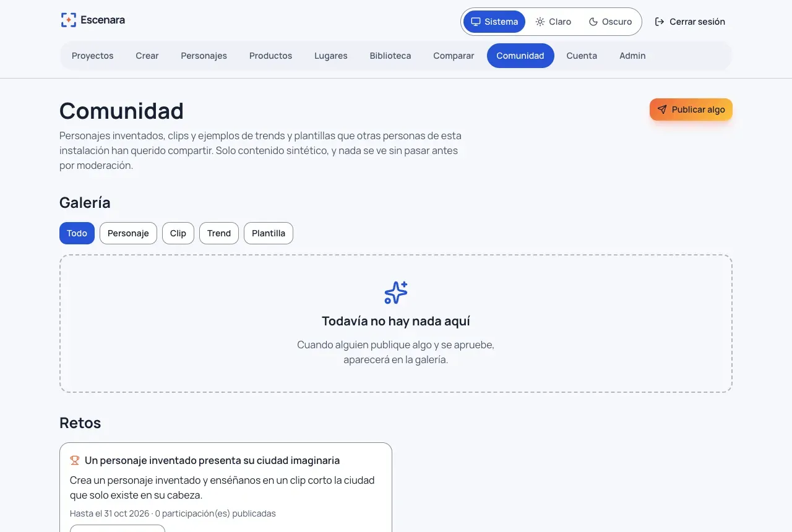Image resolution: width=792 pixels, height=532 pixels.
Task: Click the sun icon for Claro
Action: click(540, 22)
